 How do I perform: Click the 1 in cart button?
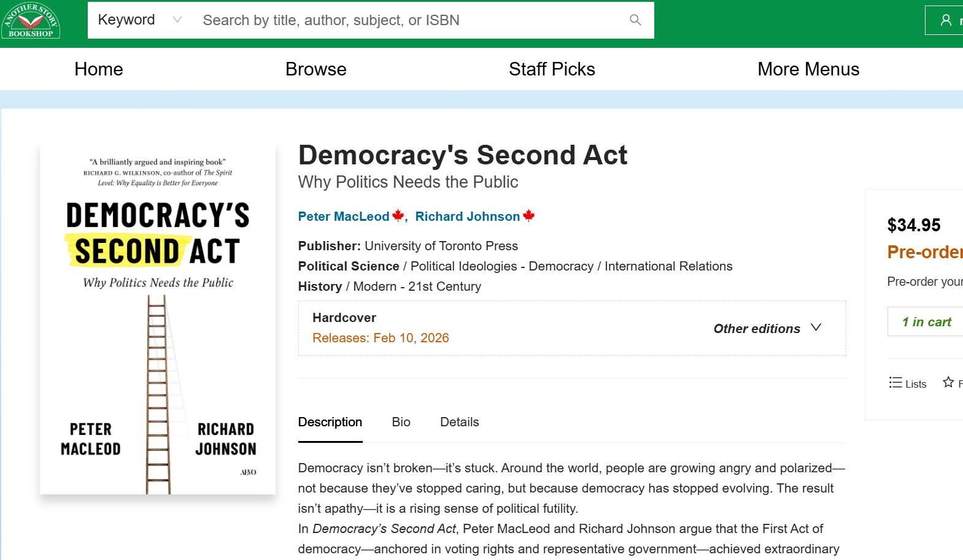coord(926,322)
